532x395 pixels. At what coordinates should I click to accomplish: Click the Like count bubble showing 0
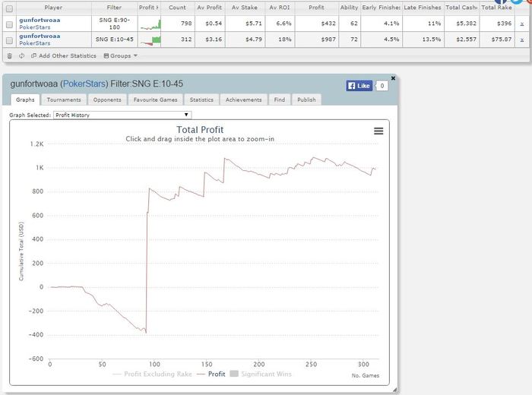[382, 86]
